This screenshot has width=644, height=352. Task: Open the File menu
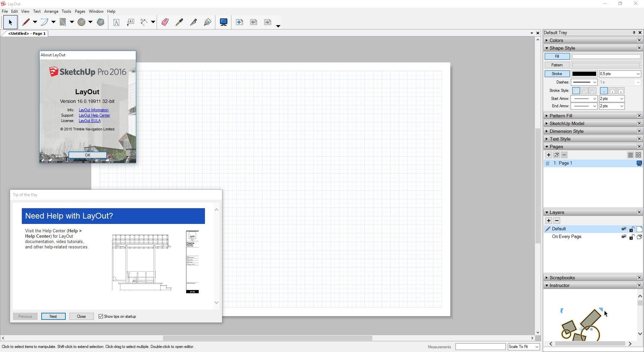[x=5, y=11]
